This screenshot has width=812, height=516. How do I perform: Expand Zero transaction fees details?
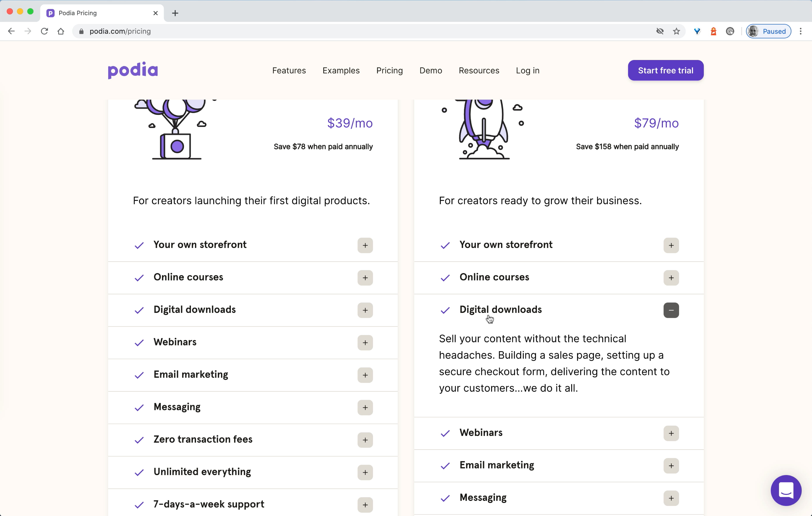(365, 440)
